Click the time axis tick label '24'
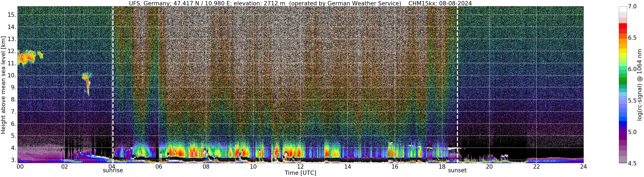 coord(583,166)
